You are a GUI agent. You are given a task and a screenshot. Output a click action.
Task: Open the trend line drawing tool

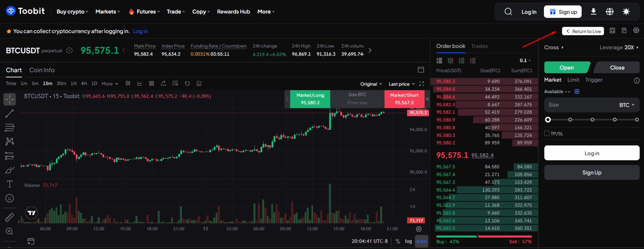[9, 114]
